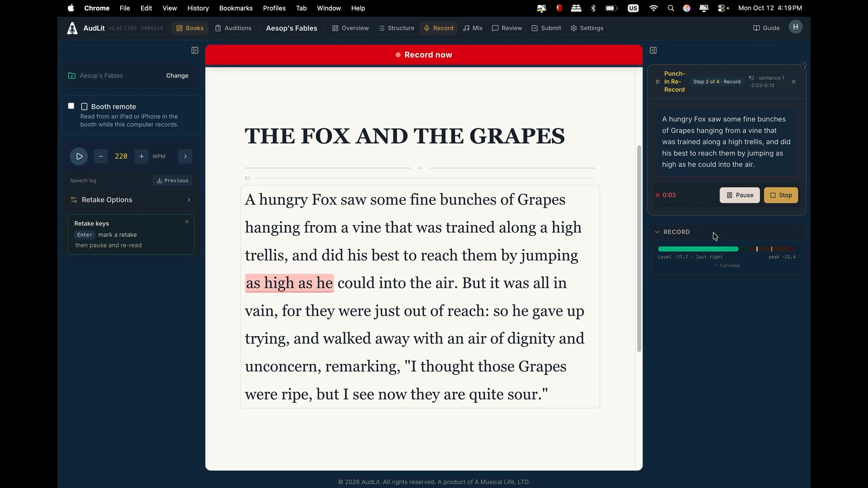This screenshot has width=868, height=488.
Task: Open the H user avatar menu
Action: click(796, 27)
